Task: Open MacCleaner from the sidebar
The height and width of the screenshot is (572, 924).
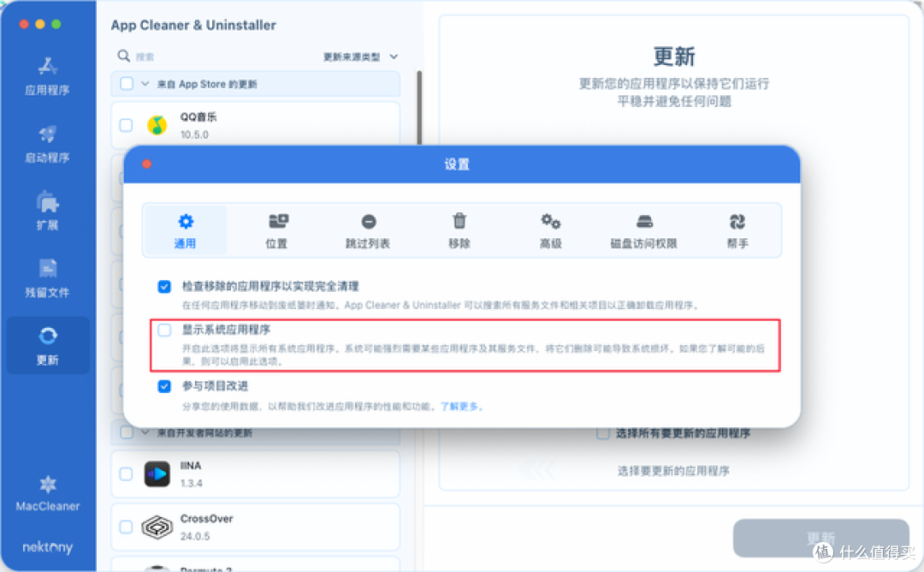Action: click(x=48, y=494)
